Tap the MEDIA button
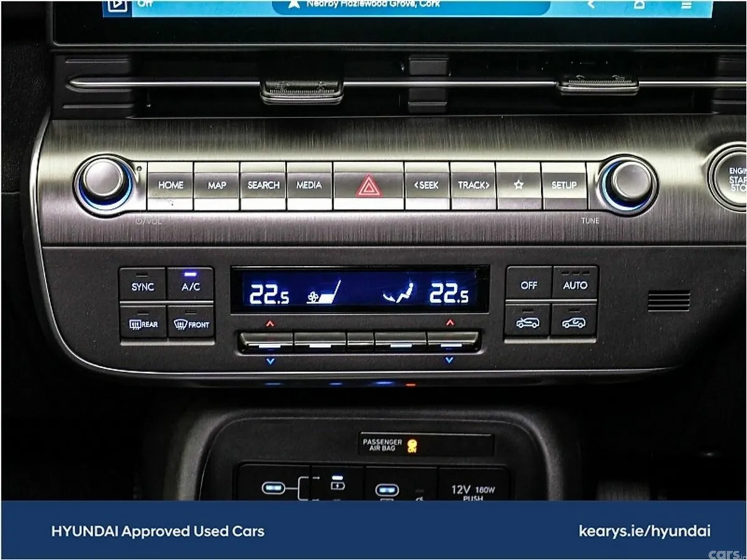The width and height of the screenshot is (747, 560). click(x=309, y=185)
